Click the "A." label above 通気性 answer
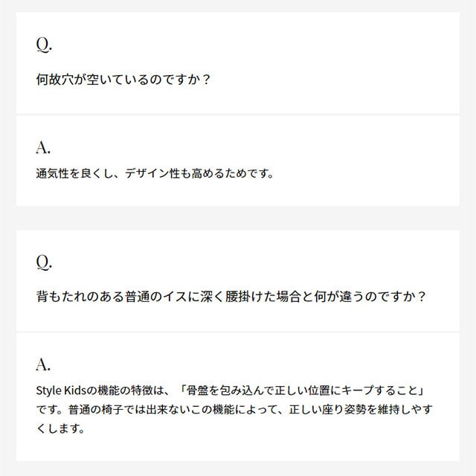476x476 pixels. [x=44, y=146]
